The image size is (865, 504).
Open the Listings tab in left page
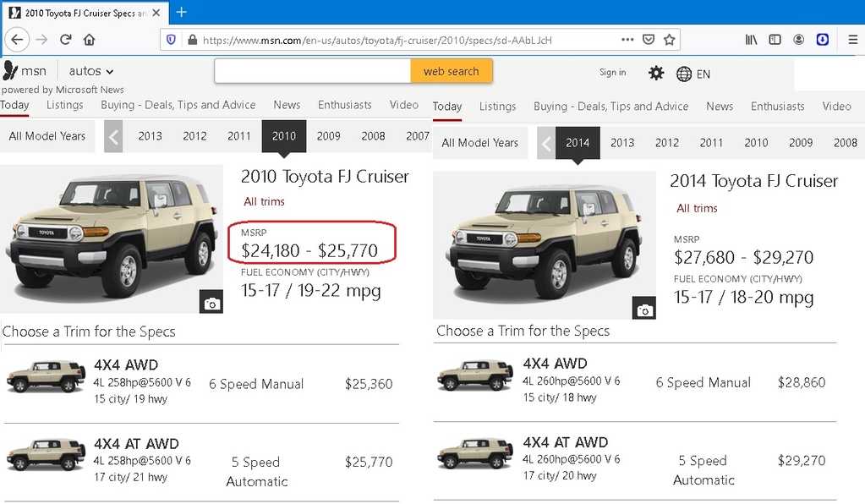tap(64, 105)
